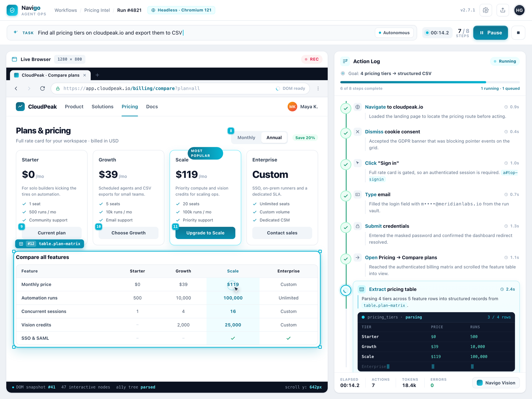Click the Current plan button
532x399 pixels.
click(x=52, y=233)
